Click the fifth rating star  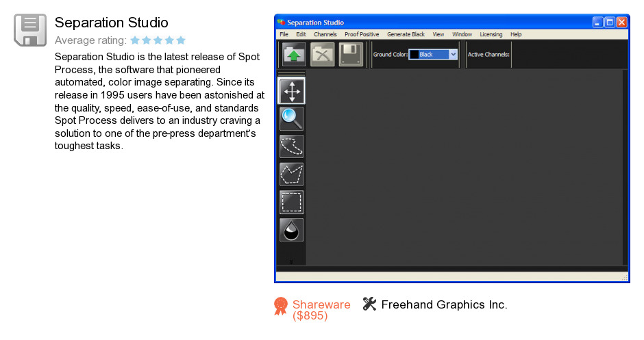pos(181,40)
